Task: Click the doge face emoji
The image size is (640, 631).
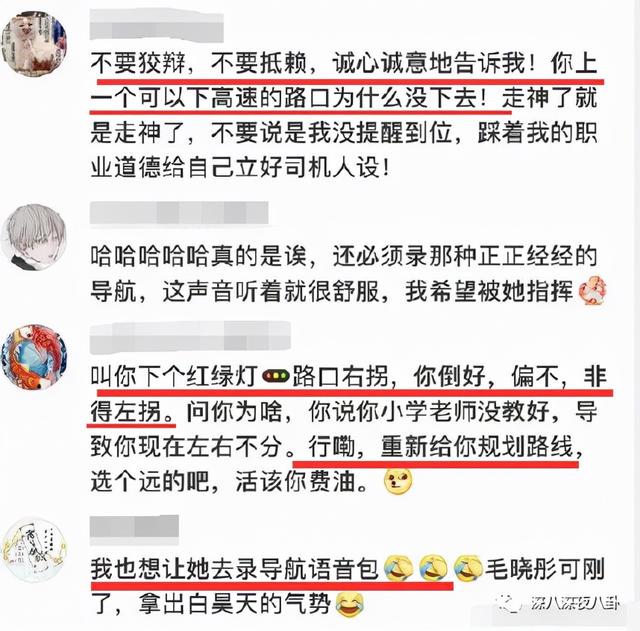Action: pos(398,481)
